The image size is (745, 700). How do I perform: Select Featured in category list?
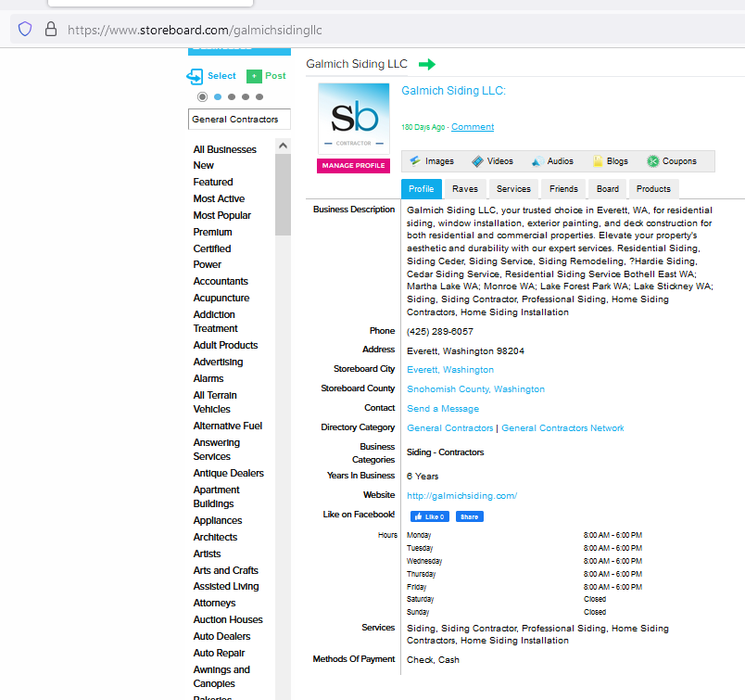[213, 182]
